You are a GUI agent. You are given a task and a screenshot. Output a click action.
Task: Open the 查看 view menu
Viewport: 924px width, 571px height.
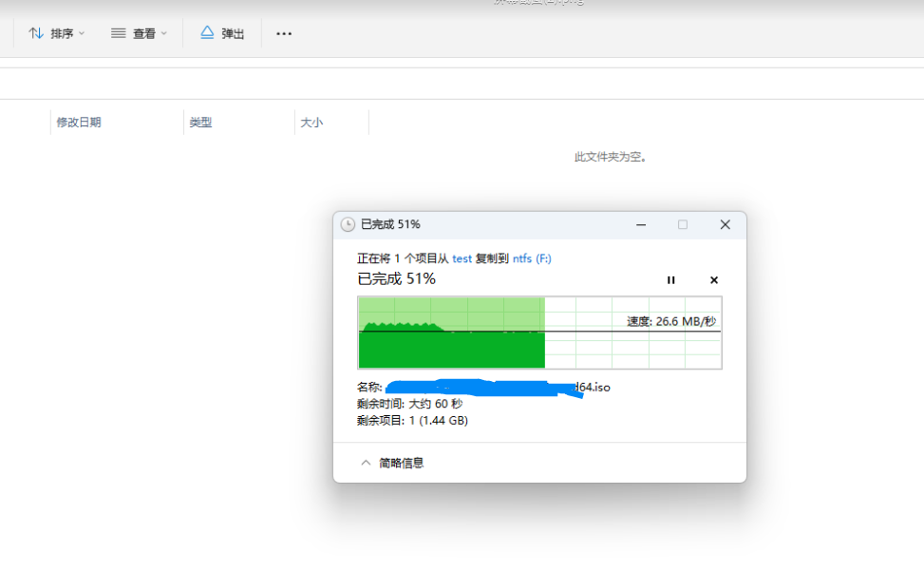[139, 33]
